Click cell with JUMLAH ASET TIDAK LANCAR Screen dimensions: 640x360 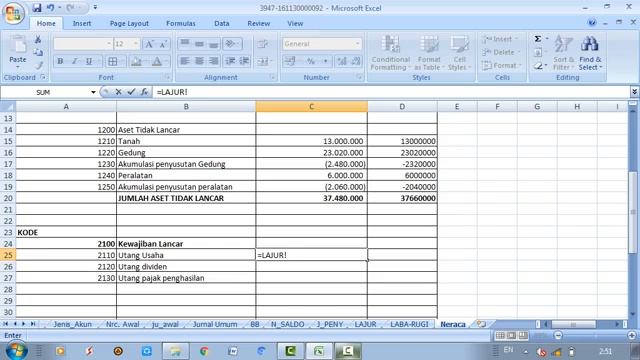point(186,198)
